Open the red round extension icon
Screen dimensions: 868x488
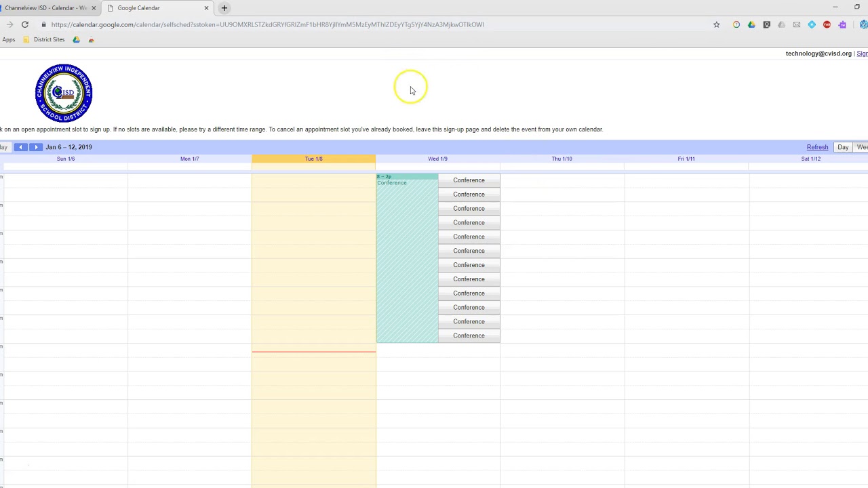coord(827,24)
